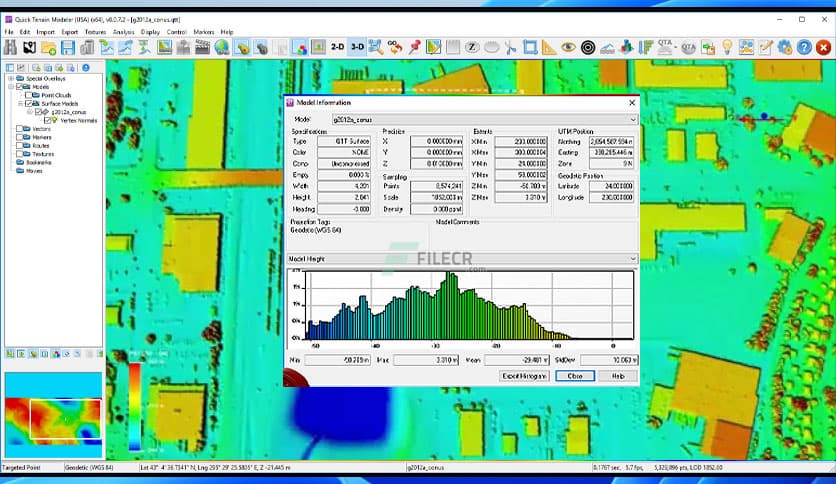Switch to 3-D view mode

pos(357,47)
